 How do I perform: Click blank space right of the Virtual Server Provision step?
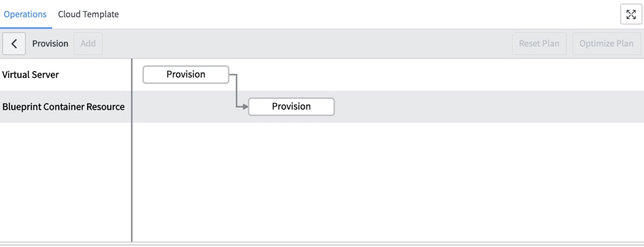(436, 74)
